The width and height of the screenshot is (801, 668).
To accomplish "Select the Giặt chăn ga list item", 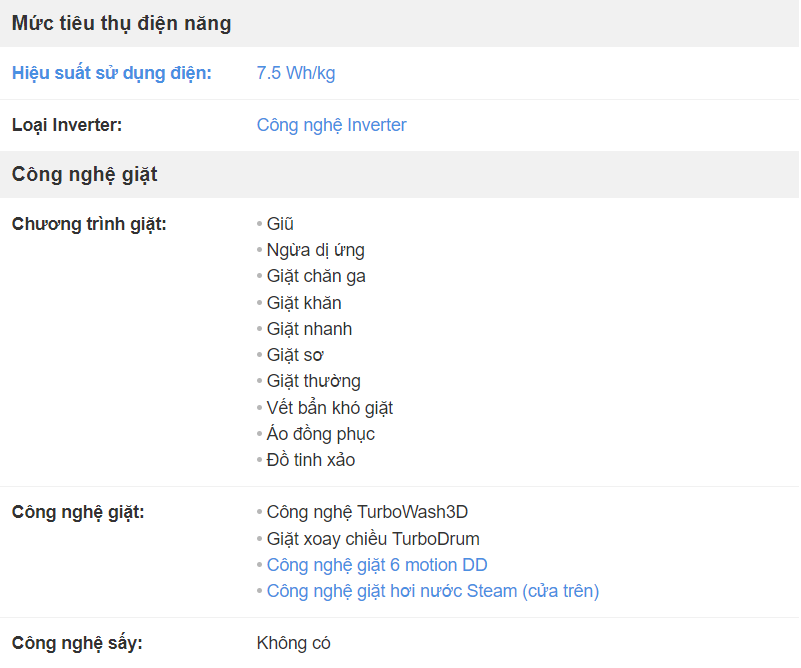I will (x=316, y=276).
